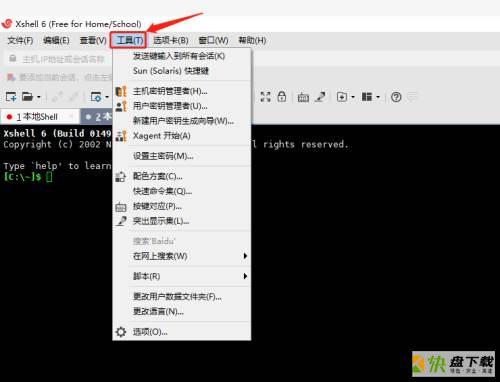
Task: Expand 在网上搜索(W) submenu arrow
Action: point(245,256)
